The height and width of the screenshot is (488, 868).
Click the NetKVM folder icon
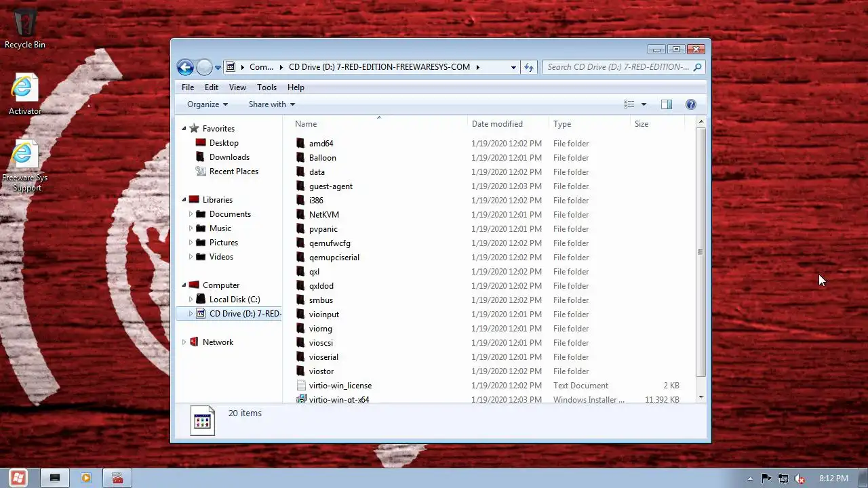pyautogui.click(x=301, y=214)
